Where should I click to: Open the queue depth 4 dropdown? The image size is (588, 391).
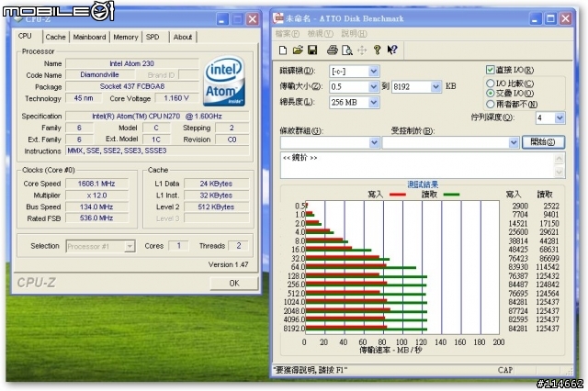point(560,118)
